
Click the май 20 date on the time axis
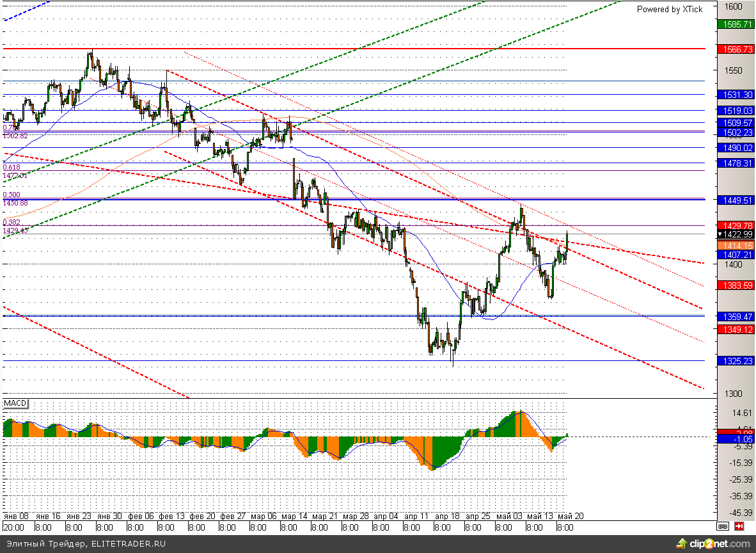pos(571,516)
